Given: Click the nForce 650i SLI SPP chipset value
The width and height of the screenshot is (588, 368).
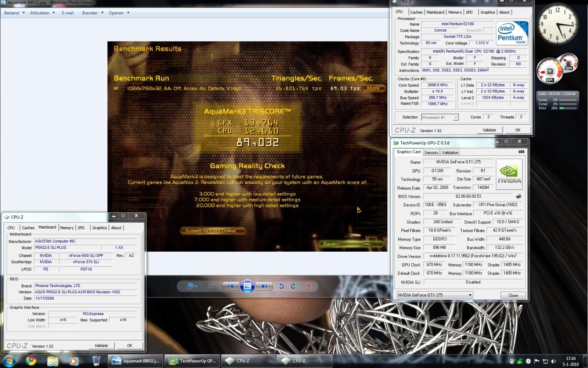Looking at the screenshot, I should tap(86, 255).
